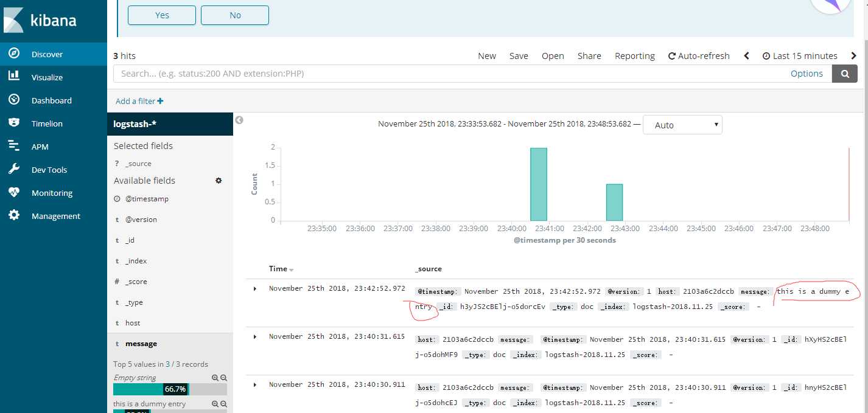This screenshot has height=413, width=868.
Task: Filter for Empty string value (plus magnifier)
Action: tap(215, 378)
